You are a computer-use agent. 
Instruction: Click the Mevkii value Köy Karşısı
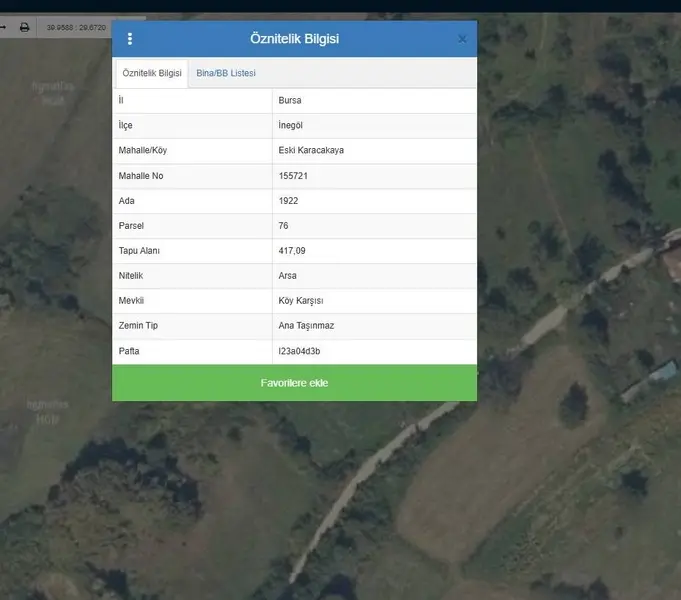tap(301, 301)
